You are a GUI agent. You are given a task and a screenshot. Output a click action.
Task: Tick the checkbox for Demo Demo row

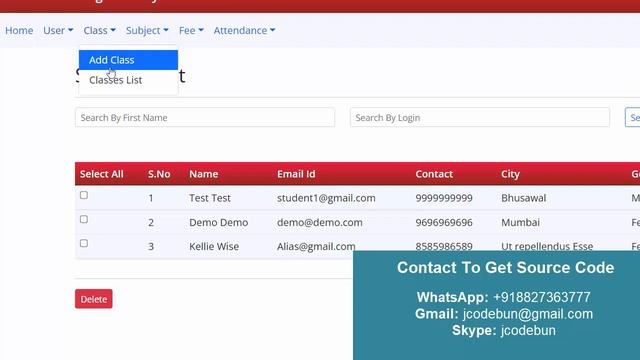point(84,219)
